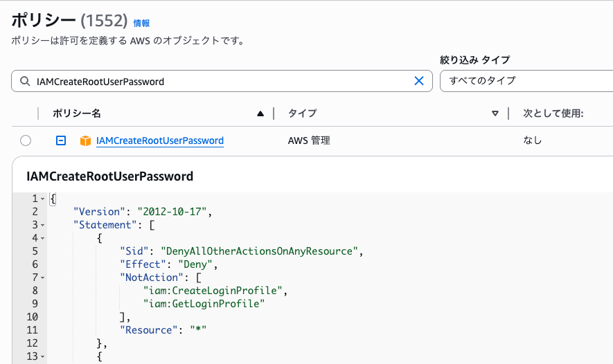
Task: Open the IAMCreateRootUserPassword policy link
Action: coord(159,141)
